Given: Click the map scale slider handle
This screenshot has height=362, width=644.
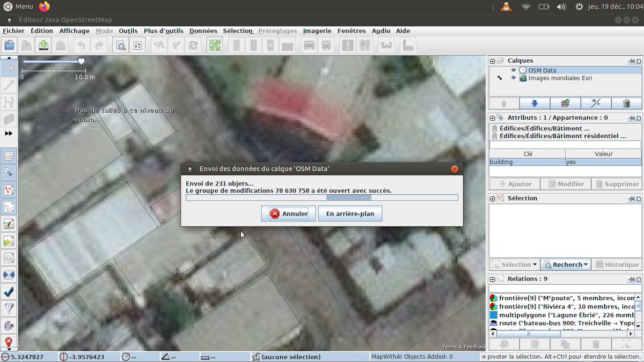Looking at the screenshot, I should [81, 62].
